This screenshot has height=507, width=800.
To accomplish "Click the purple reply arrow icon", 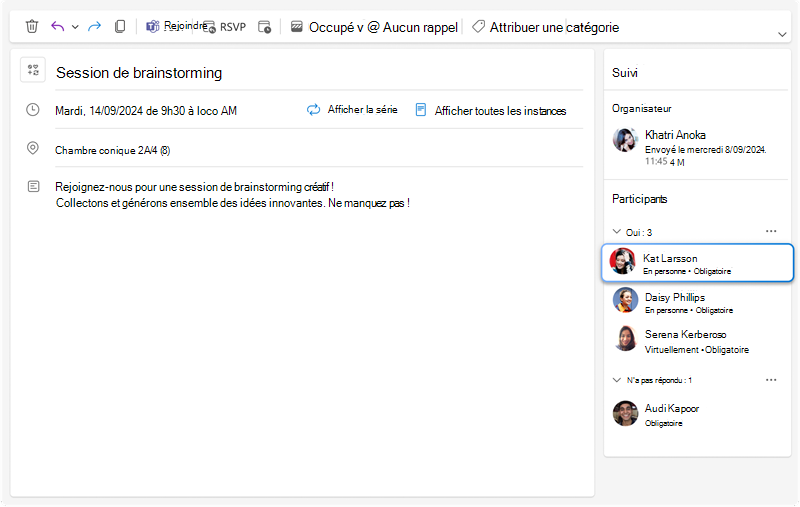I will pos(57,26).
